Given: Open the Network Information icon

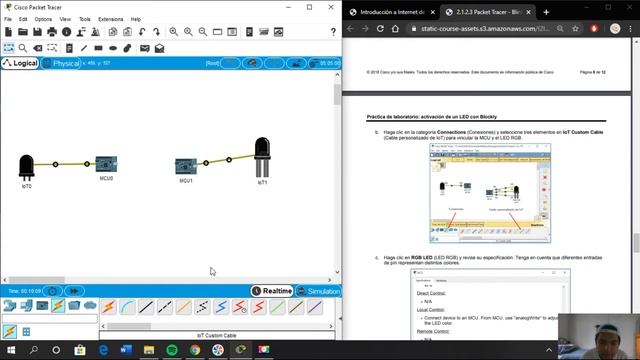Looking at the screenshot, I should [x=67, y=32].
